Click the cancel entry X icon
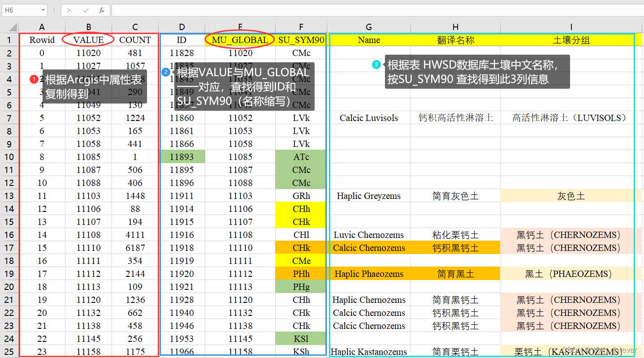 coord(69,10)
